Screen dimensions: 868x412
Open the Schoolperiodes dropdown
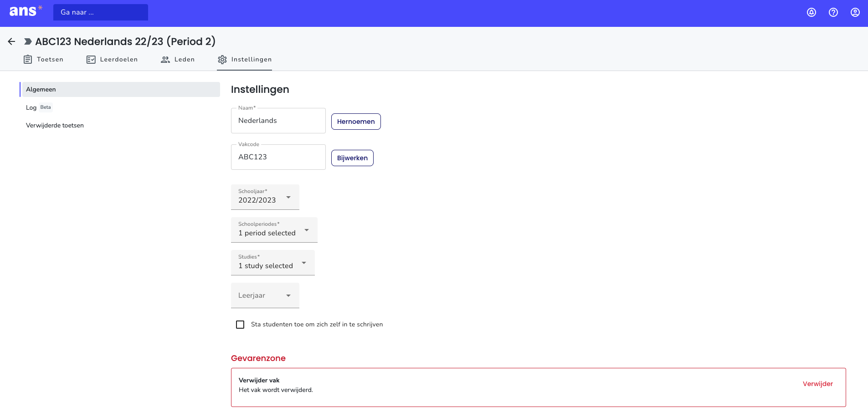(x=274, y=230)
